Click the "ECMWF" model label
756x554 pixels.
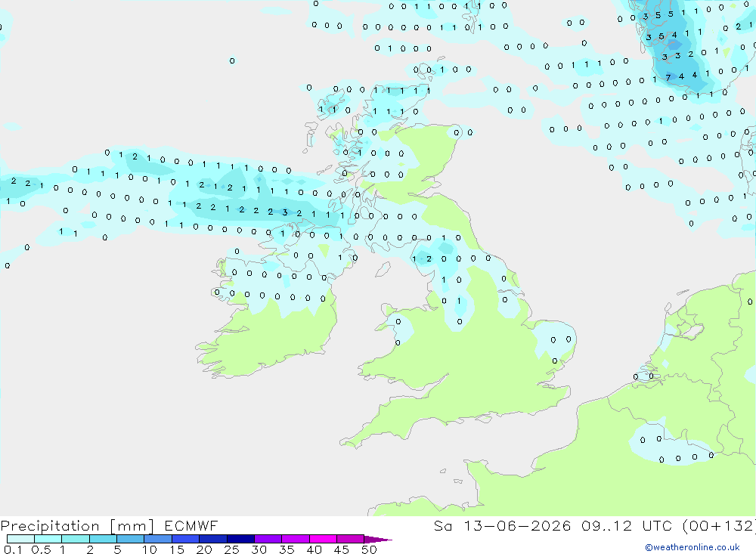click(x=191, y=525)
